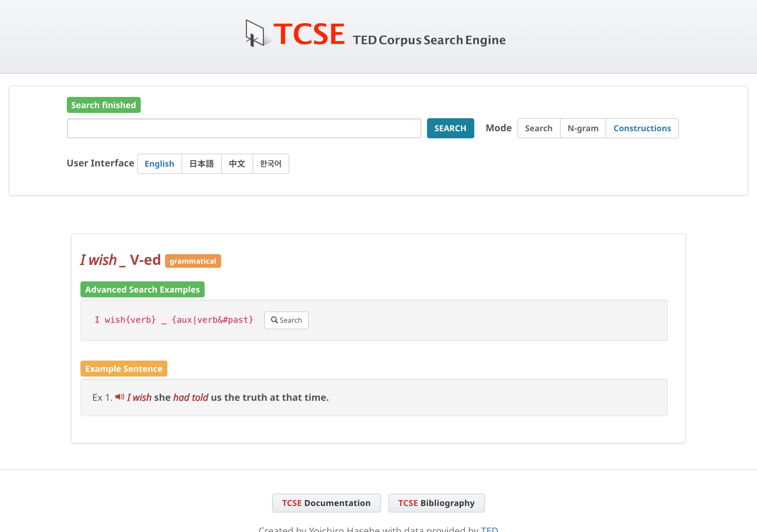This screenshot has width=757, height=532.
Task: Click the Search finished status badge
Action: point(103,105)
